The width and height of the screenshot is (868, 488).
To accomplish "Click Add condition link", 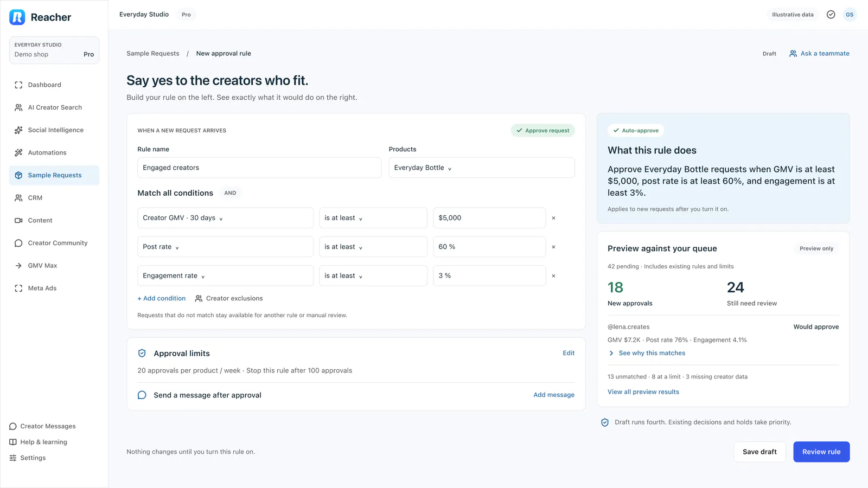I will coord(162,299).
